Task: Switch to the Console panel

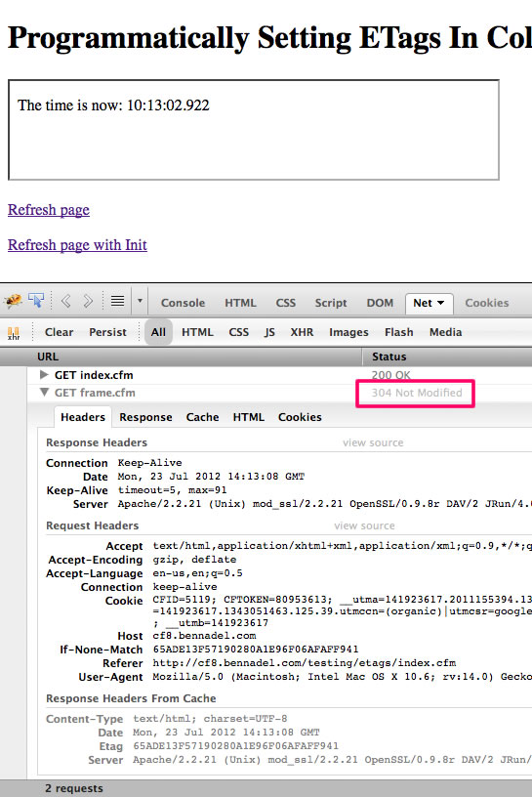Action: [x=183, y=303]
